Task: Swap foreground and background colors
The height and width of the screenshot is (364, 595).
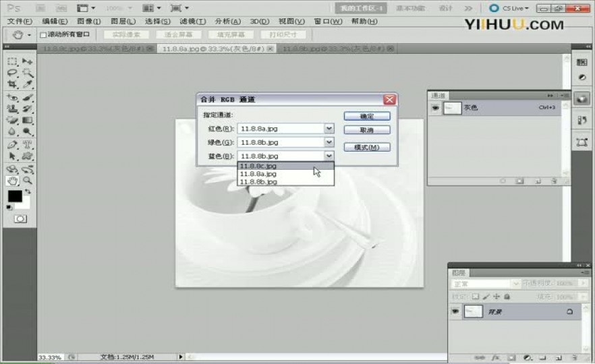Action: pyautogui.click(x=28, y=191)
